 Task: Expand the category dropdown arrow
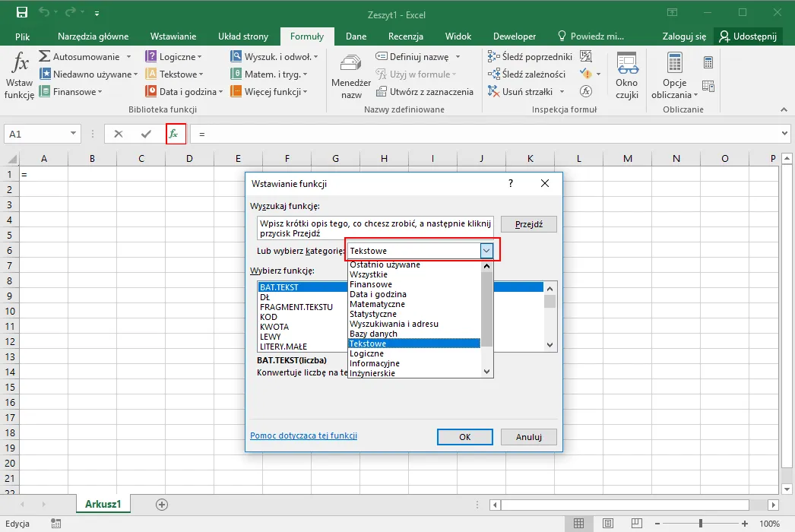[486, 251]
